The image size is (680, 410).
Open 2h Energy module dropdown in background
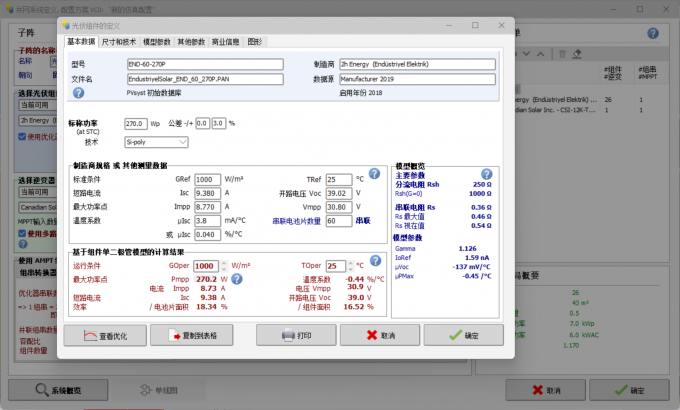tap(38, 120)
